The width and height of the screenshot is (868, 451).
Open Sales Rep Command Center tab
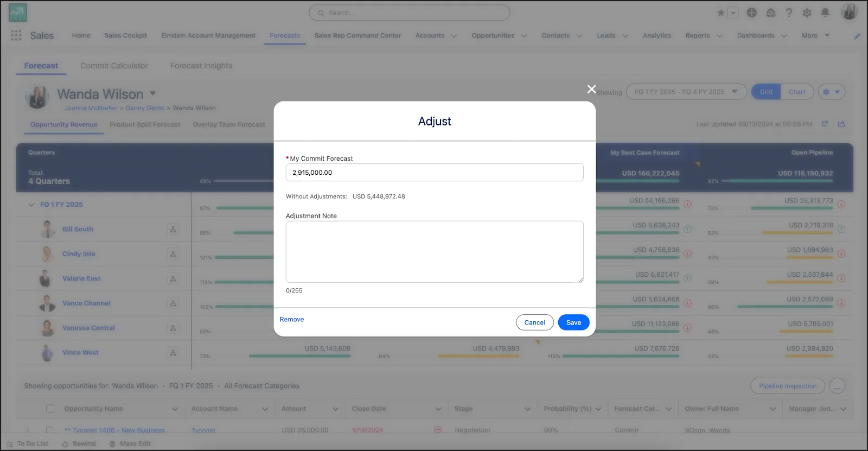pos(358,35)
